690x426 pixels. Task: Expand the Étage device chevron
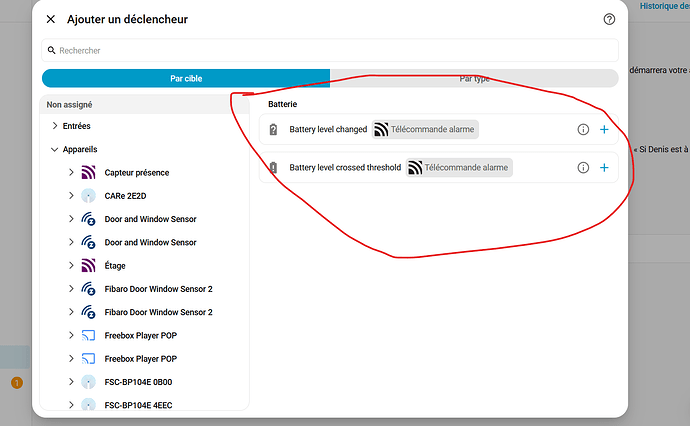point(71,265)
